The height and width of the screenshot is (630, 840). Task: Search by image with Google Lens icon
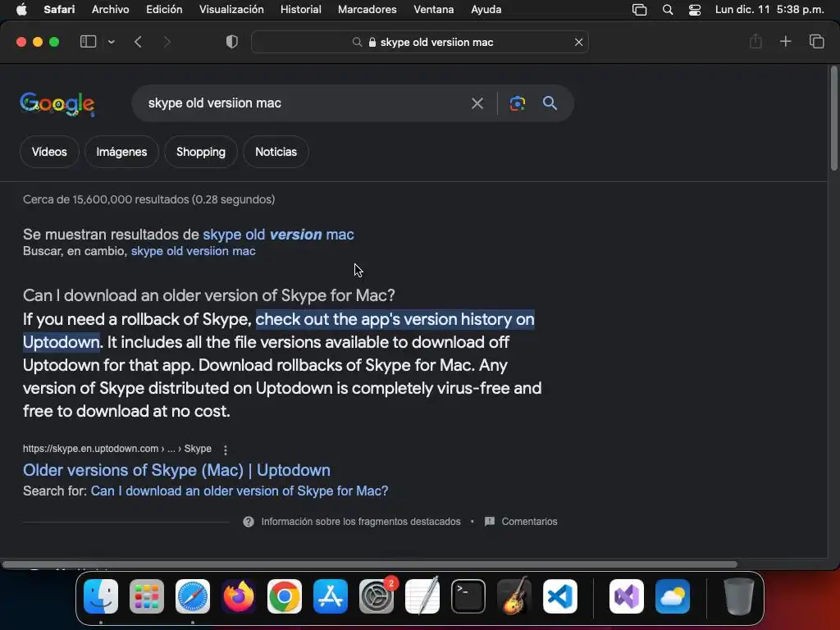(x=518, y=103)
